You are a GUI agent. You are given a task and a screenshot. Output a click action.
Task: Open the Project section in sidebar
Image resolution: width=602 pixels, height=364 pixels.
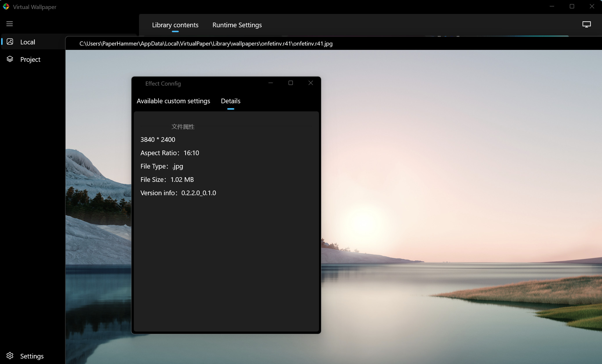(30, 59)
